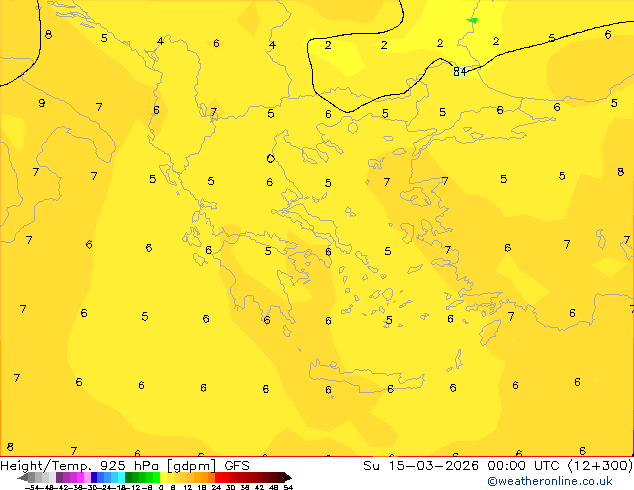Select the cyan legend swatch before -18

(121, 478)
